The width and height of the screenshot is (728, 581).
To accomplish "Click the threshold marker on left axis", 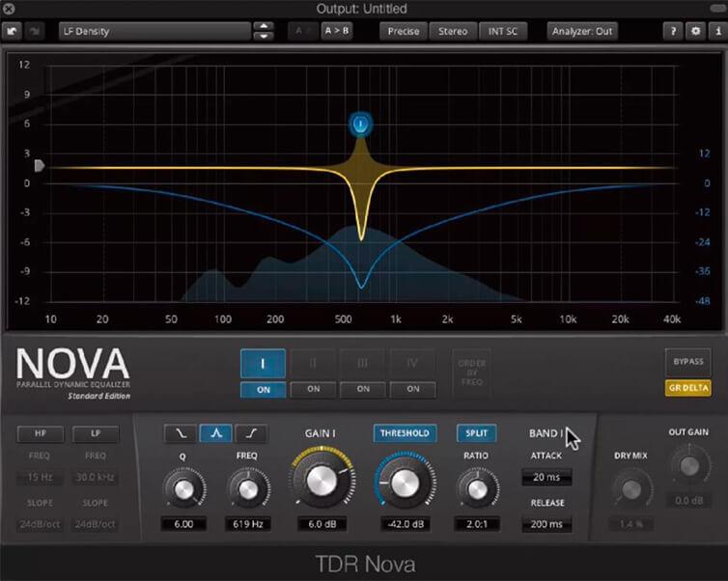I will coord(40,166).
